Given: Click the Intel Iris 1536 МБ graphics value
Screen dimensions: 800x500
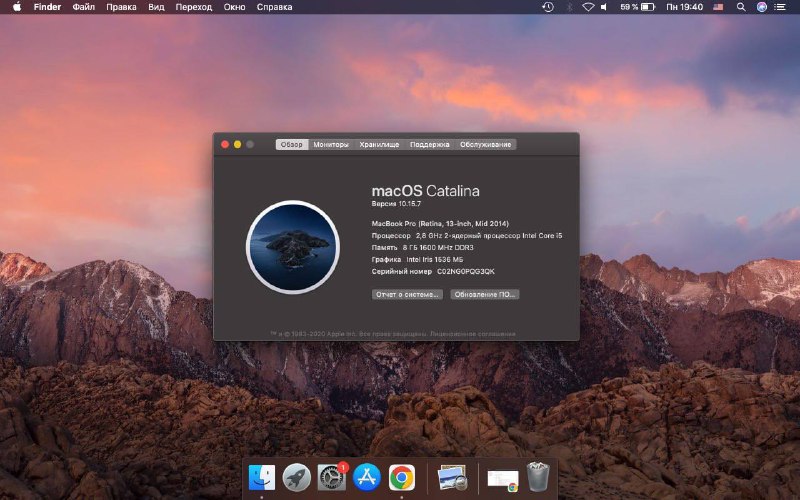Looking at the screenshot, I should [x=435, y=259].
